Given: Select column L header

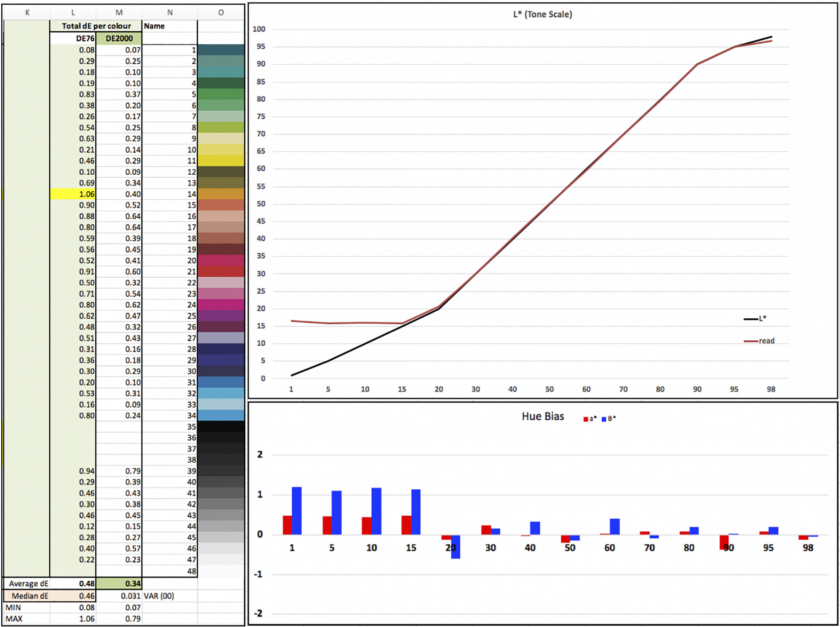Looking at the screenshot, I should click(73, 13).
